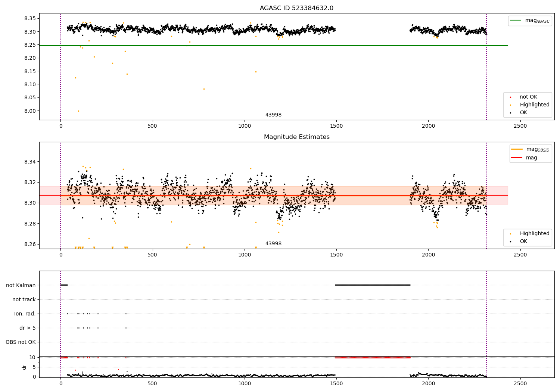Click the black 'OK' marker in top legend
The width and height of the screenshot is (560, 392).
pos(511,113)
